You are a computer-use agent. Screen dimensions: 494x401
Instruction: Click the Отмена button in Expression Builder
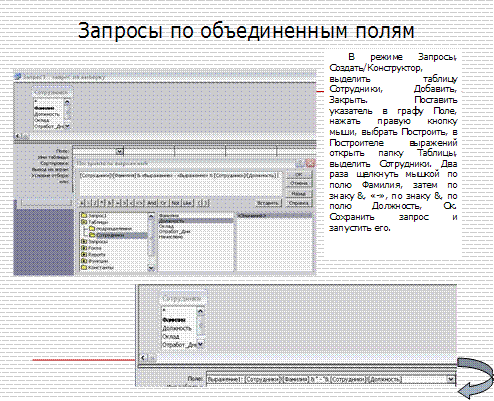point(299,183)
